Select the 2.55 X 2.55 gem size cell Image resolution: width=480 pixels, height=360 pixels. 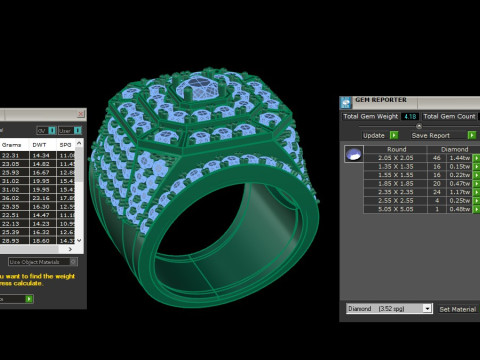click(x=396, y=201)
